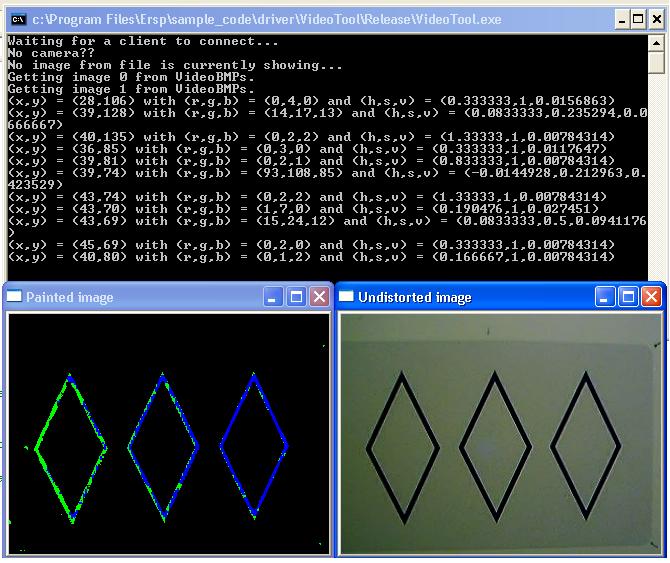
Task: Click the middle black diamond in Undistorted image
Action: click(496, 447)
